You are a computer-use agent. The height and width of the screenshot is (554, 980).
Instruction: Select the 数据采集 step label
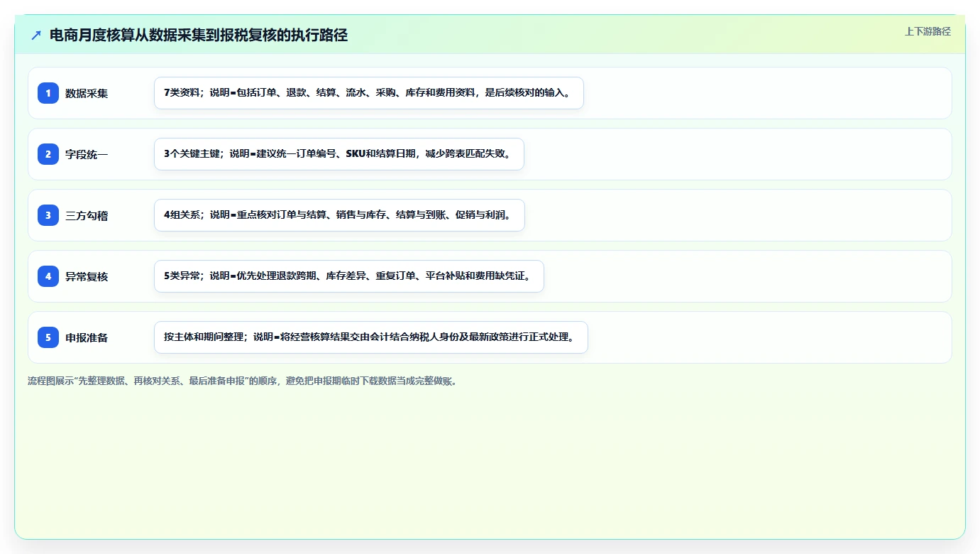pyautogui.click(x=87, y=93)
